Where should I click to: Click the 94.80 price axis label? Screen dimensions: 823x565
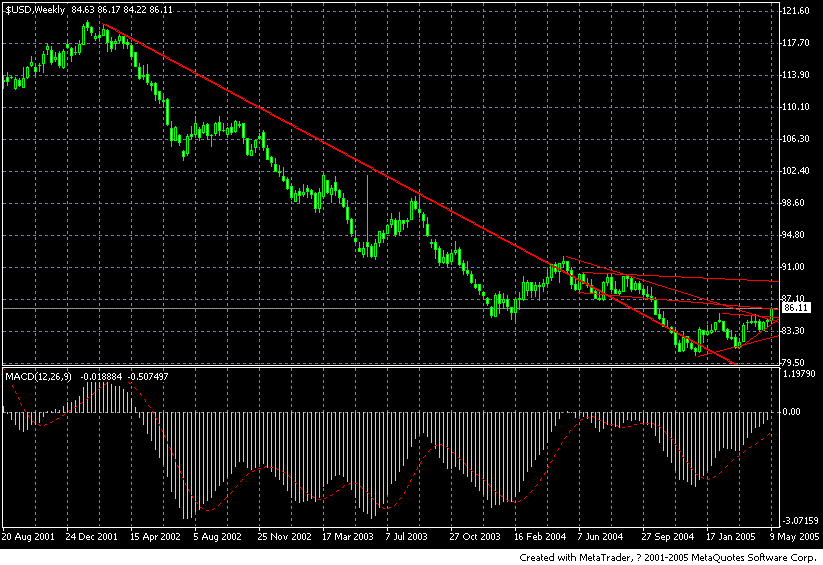[x=794, y=235]
